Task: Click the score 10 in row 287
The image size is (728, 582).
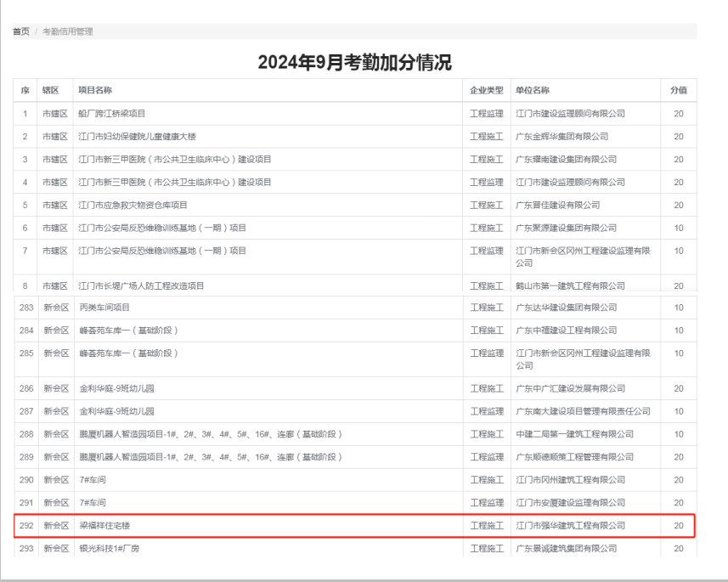Action: click(679, 411)
